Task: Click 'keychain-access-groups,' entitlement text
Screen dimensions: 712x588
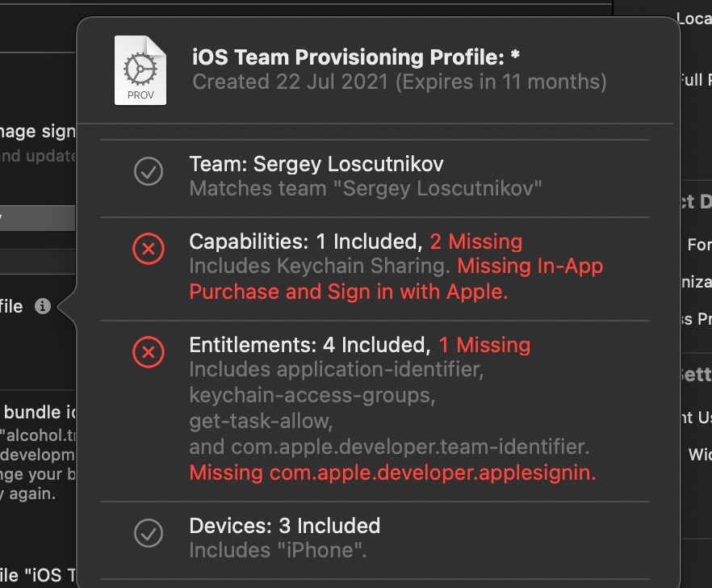Action: (312, 395)
